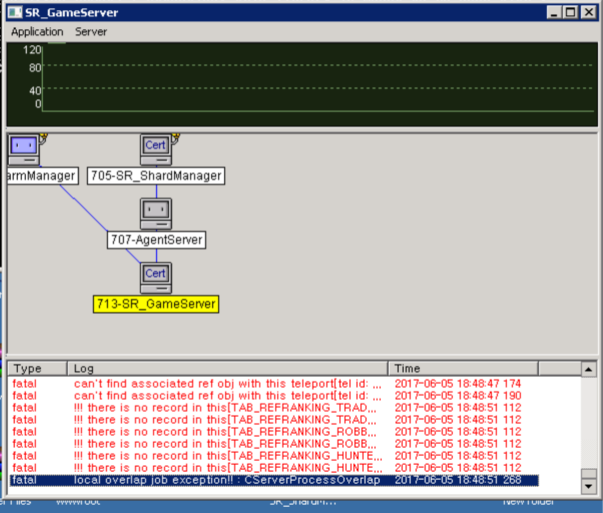This screenshot has width=603, height=513.
Task: Open the Application menu
Action: click(37, 32)
